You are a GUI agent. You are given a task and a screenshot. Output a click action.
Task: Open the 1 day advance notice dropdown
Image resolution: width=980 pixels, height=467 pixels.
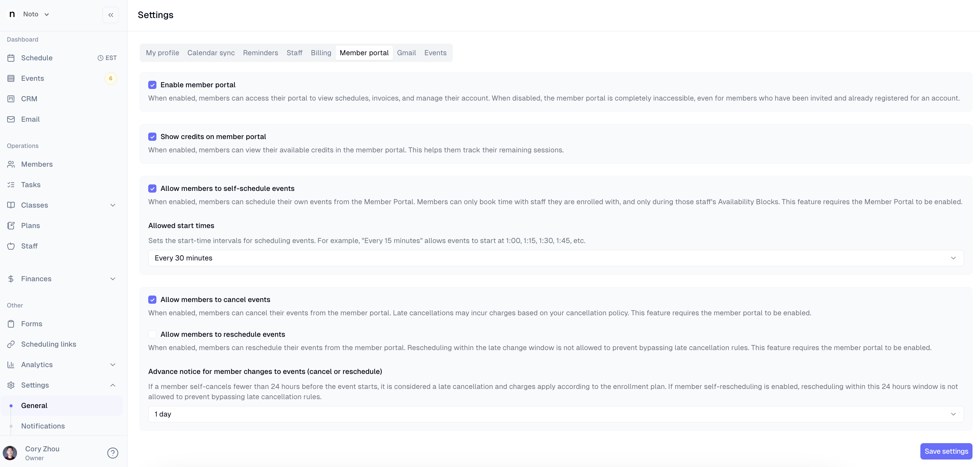click(x=555, y=414)
